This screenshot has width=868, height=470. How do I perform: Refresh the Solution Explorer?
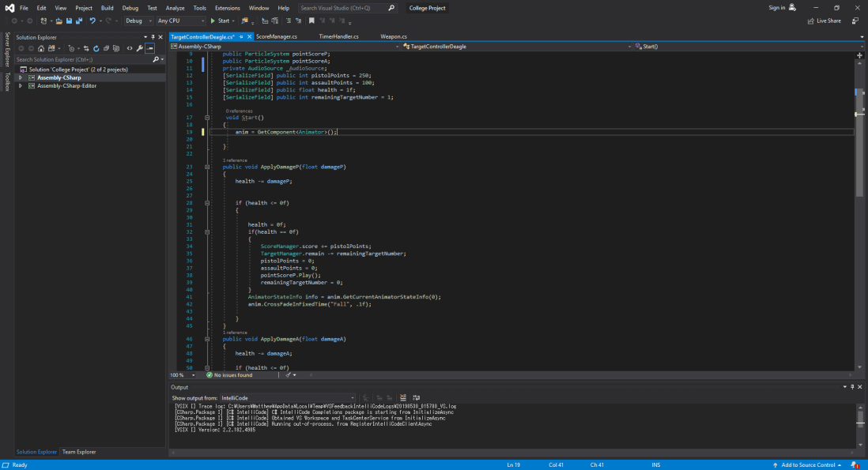tap(96, 49)
